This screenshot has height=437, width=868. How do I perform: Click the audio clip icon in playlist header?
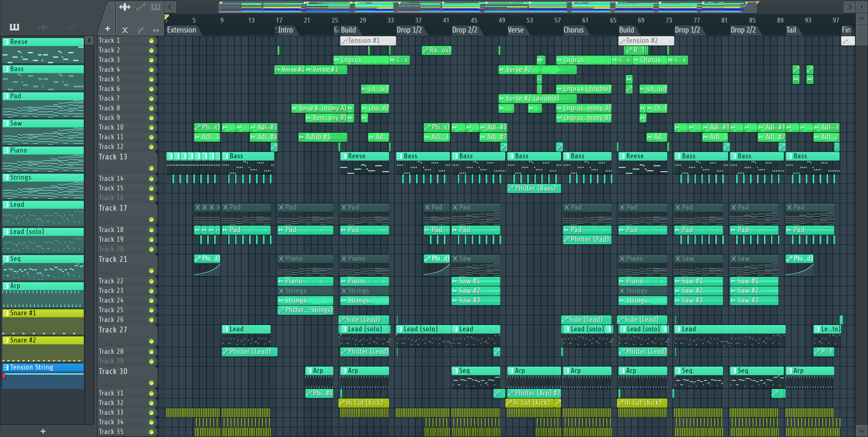point(125,7)
